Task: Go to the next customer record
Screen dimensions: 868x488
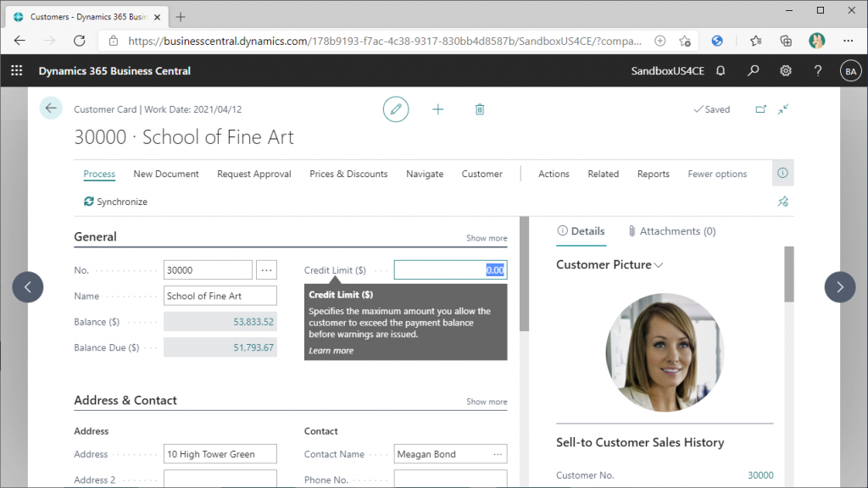Action: pos(840,286)
